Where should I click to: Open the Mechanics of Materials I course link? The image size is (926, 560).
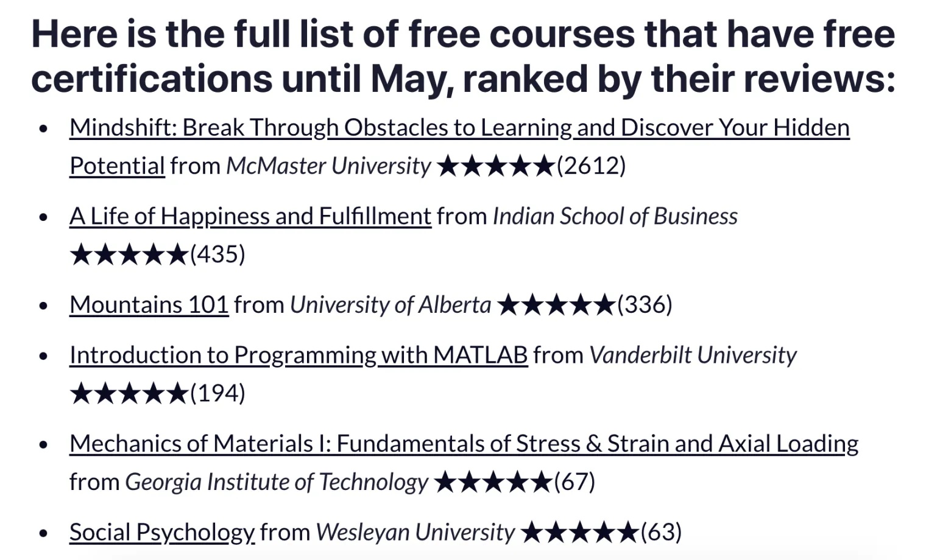click(x=464, y=444)
